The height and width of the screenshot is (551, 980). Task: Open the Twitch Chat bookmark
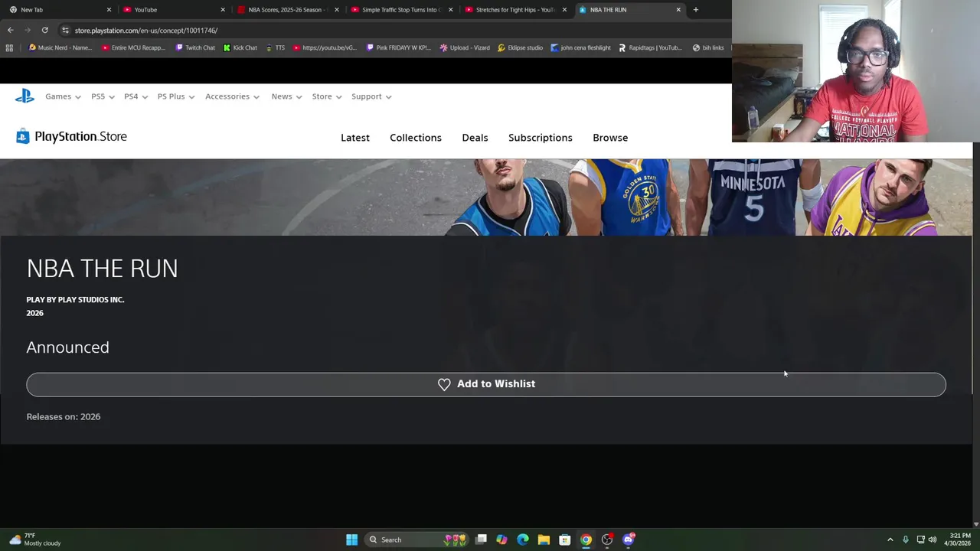coord(195,47)
